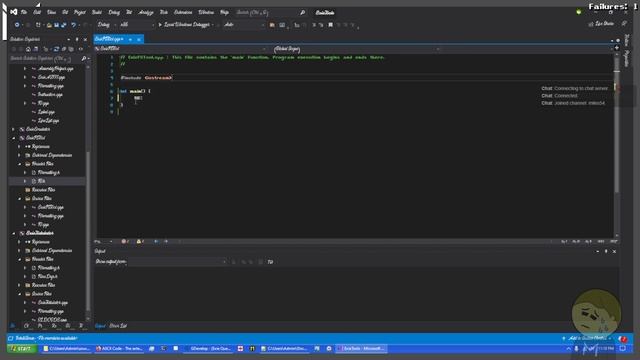Undo the last action via toolbar
The height and width of the screenshot is (360, 640).
point(73,25)
